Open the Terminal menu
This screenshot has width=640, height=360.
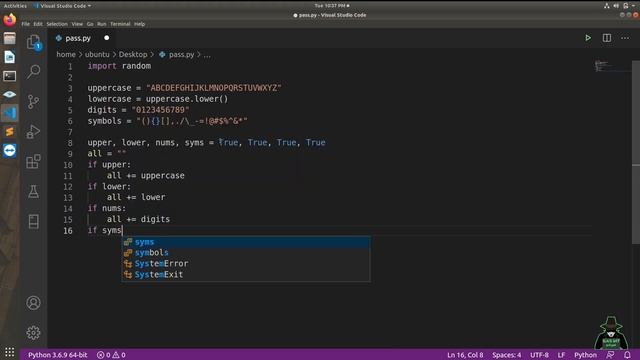(120, 24)
